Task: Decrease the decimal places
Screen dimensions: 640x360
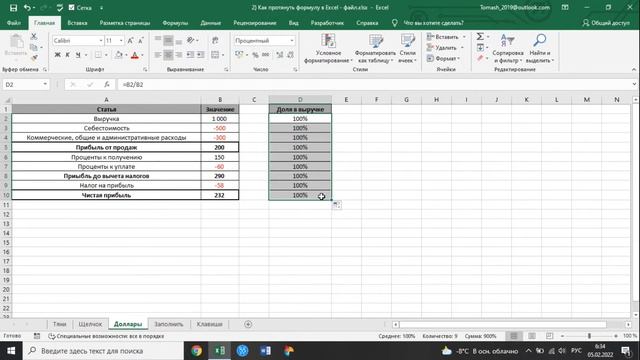Action: 290,55
